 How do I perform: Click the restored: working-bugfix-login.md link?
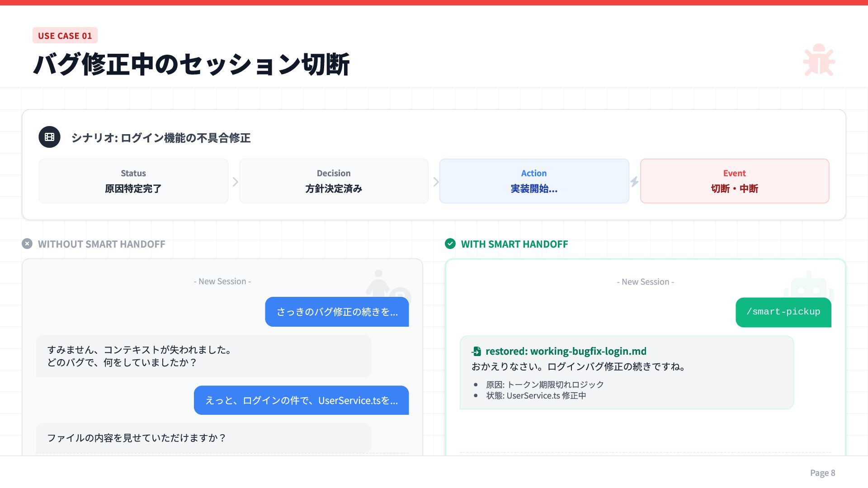[x=566, y=351]
